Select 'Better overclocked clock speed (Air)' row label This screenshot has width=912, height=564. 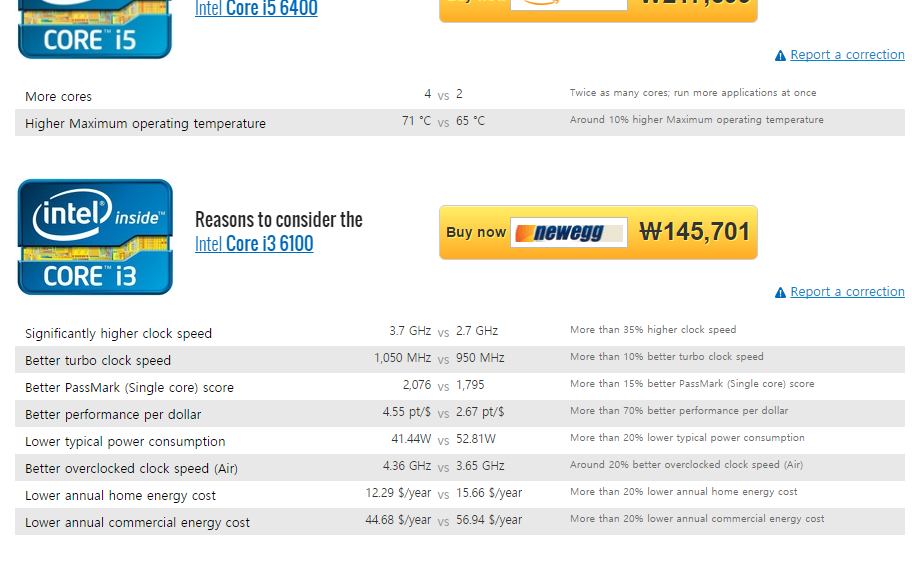tap(131, 469)
